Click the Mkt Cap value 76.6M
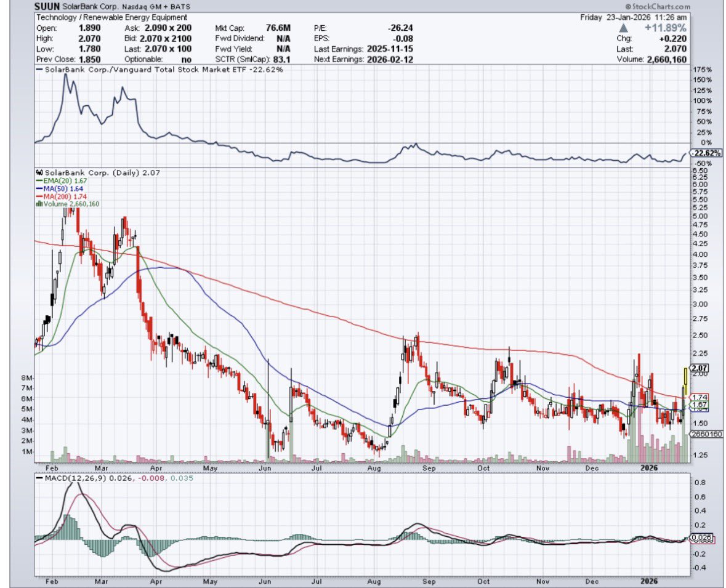Viewport: 726px width, 588px height. click(x=278, y=28)
